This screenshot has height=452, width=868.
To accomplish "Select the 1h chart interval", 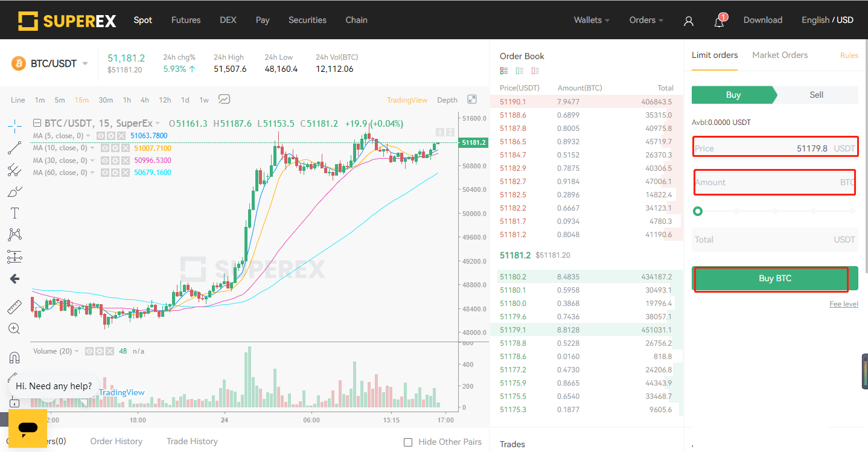I will pos(127,100).
